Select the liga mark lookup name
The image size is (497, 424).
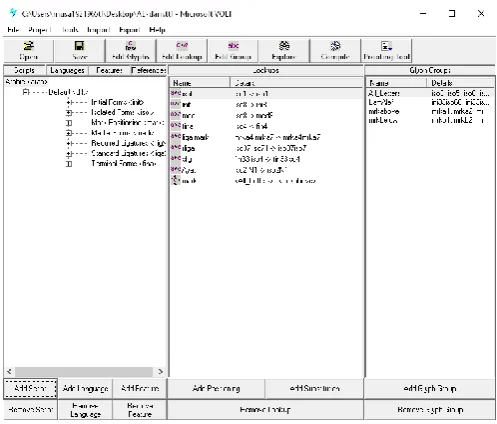[x=195, y=137]
